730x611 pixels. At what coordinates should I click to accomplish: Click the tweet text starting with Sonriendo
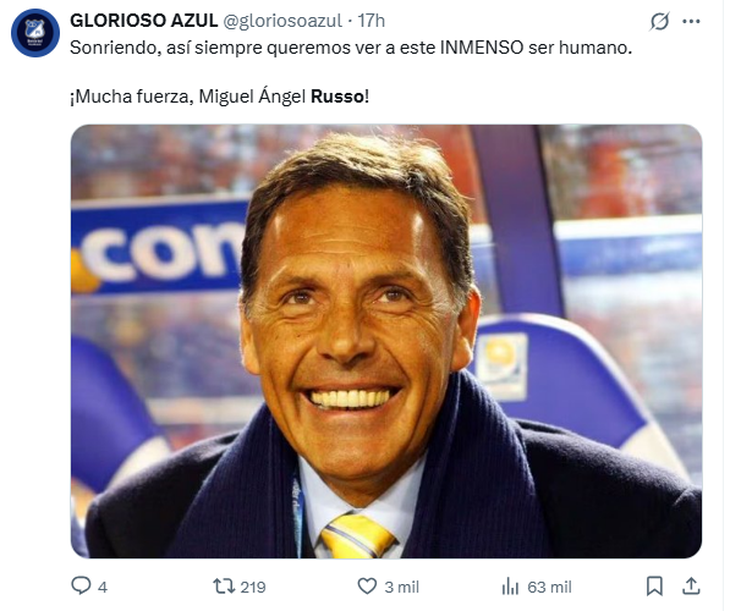[350, 47]
